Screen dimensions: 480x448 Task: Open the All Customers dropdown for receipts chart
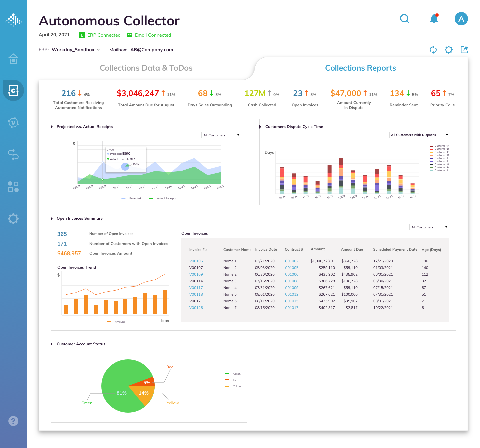click(221, 135)
